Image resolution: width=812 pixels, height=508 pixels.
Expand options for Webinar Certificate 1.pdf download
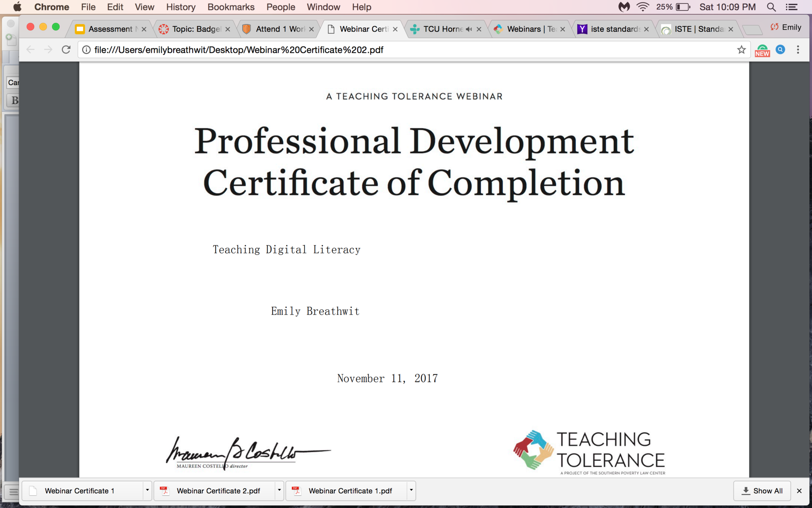point(411,490)
